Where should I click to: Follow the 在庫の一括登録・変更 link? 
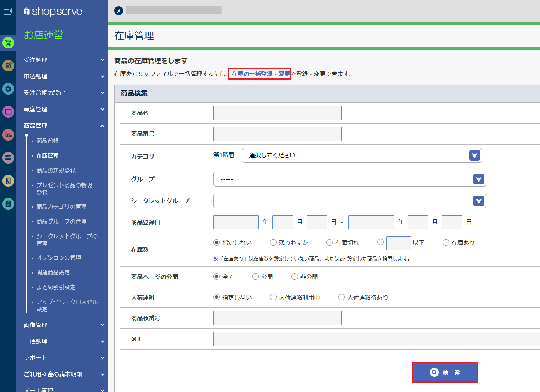[261, 74]
